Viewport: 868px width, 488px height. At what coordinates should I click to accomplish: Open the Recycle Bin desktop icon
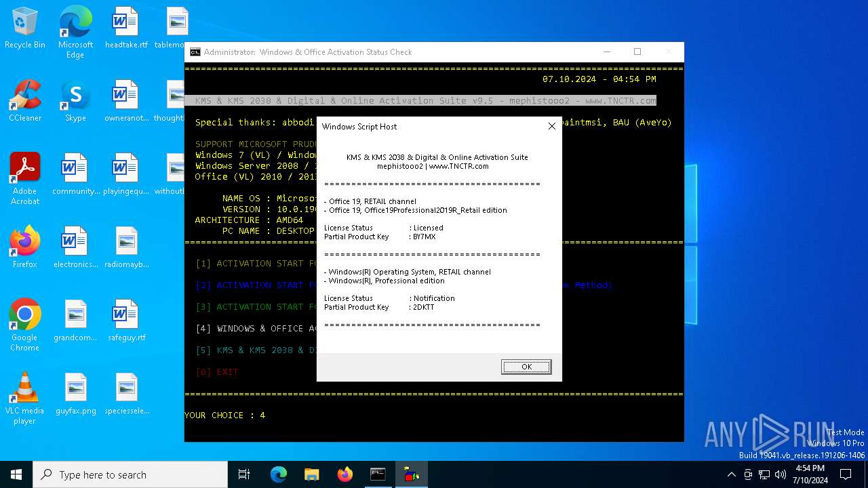click(25, 28)
